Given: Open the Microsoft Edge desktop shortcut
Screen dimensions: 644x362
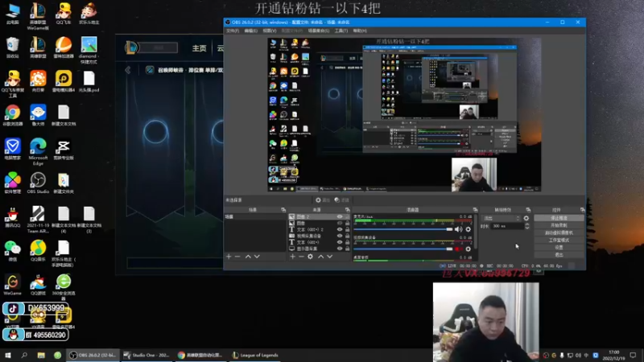Looking at the screenshot, I should [38, 151].
